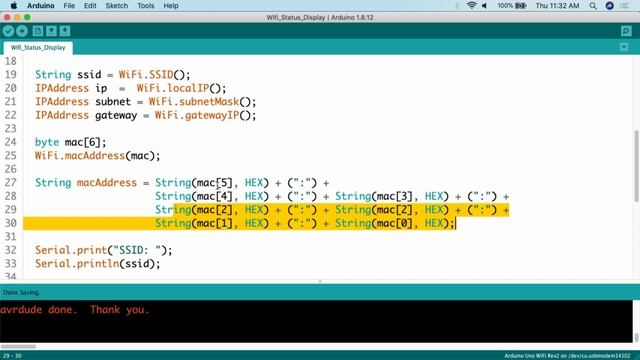Click the line 'String ssid = WiFi.SSID();'
This screenshot has height=360, width=640.
(113, 75)
